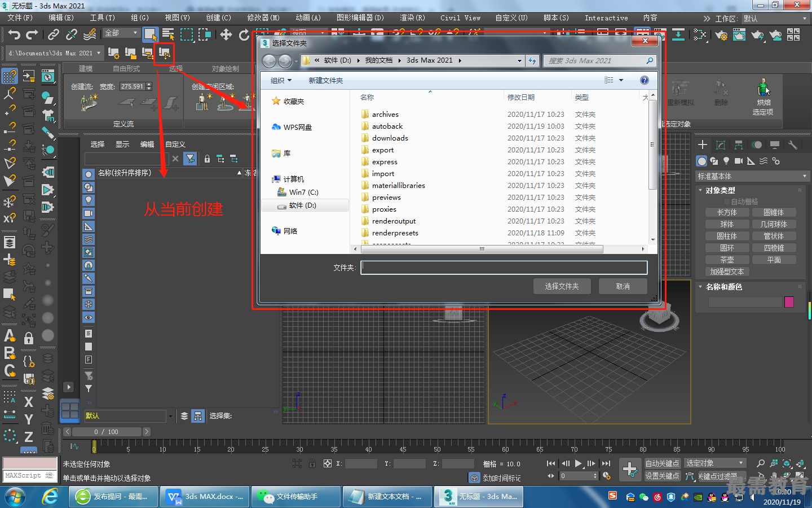The height and width of the screenshot is (508, 812).
Task: Click the Redo arrow icon
Action: click(32, 35)
